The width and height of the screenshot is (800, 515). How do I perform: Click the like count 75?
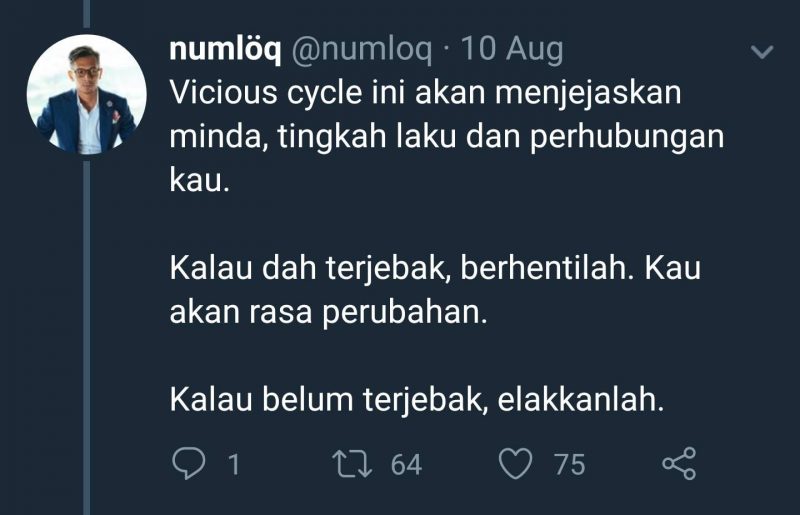coord(569,464)
